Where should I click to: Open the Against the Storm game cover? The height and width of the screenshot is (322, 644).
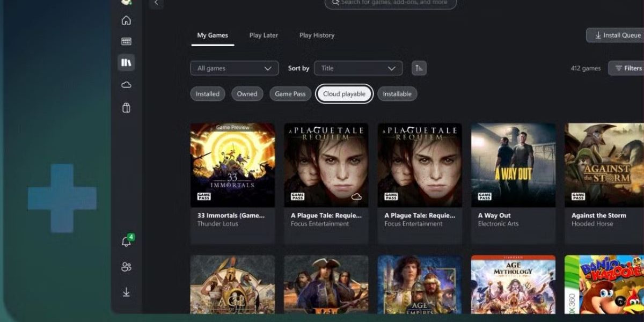pos(604,165)
